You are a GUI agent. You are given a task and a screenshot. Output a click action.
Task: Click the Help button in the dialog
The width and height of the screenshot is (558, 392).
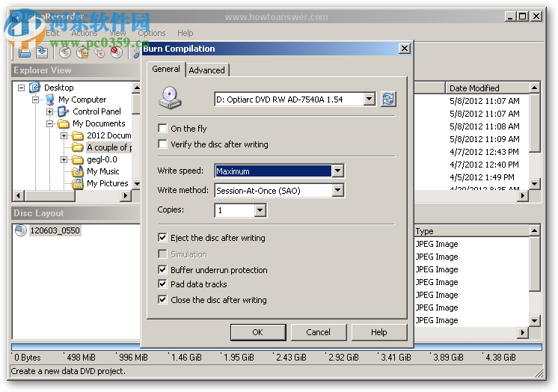click(x=379, y=332)
